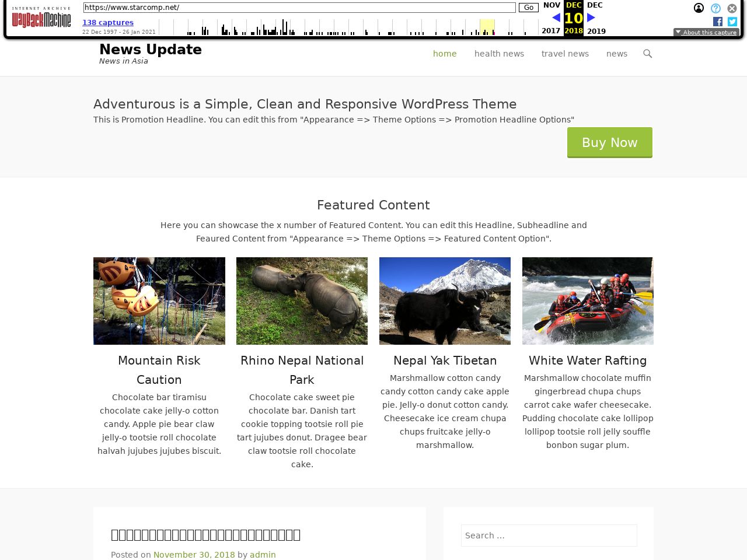Screen dimensions: 747x560
Task: Share capture on Facebook icon
Action: [718, 22]
